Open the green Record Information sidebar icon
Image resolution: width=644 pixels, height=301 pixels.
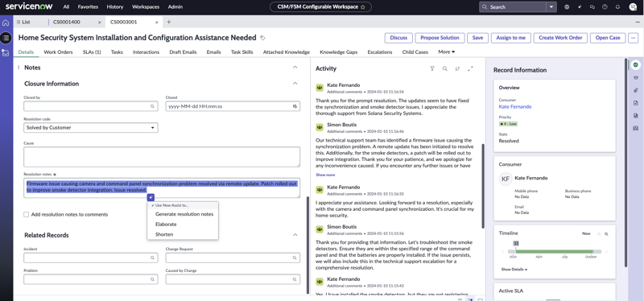636,64
